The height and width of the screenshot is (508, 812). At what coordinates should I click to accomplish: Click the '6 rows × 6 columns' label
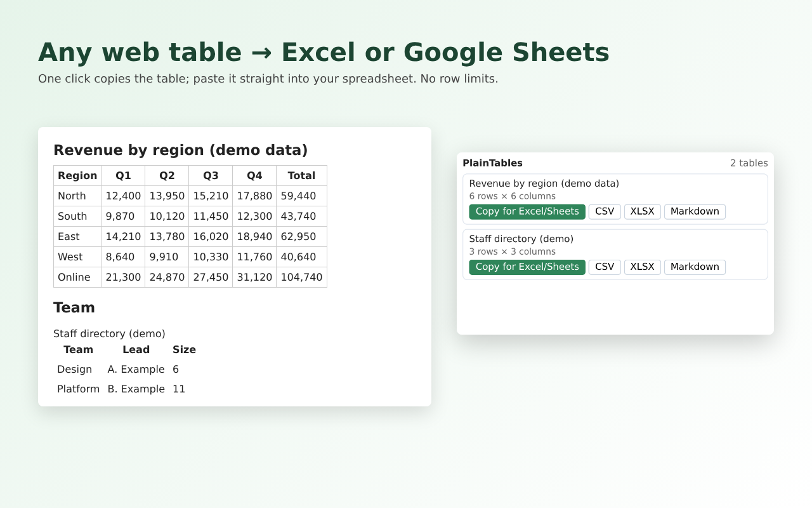tap(513, 197)
